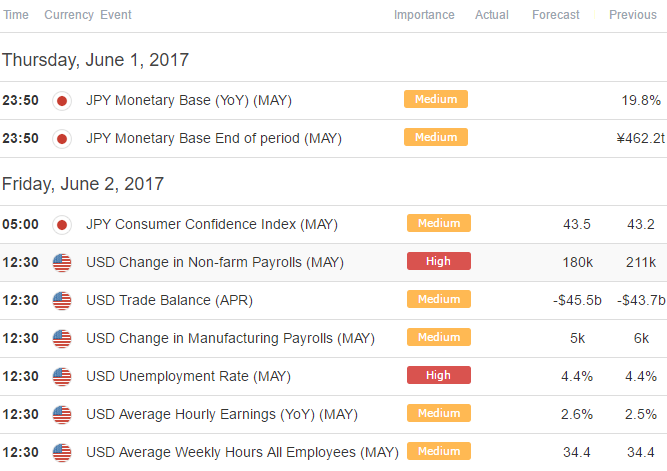
Task: Click the Time column header
Action: (x=16, y=15)
